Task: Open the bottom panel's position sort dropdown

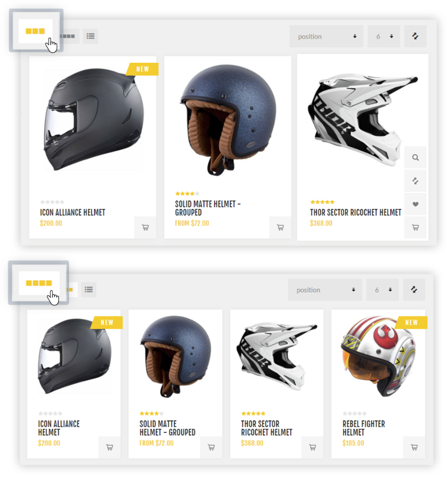Action: click(325, 290)
